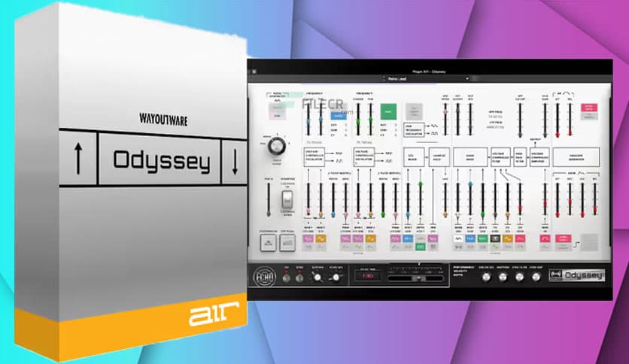This screenshot has height=364, width=629.
Task: Click the Sample and Hold block
Action: tap(439, 157)
